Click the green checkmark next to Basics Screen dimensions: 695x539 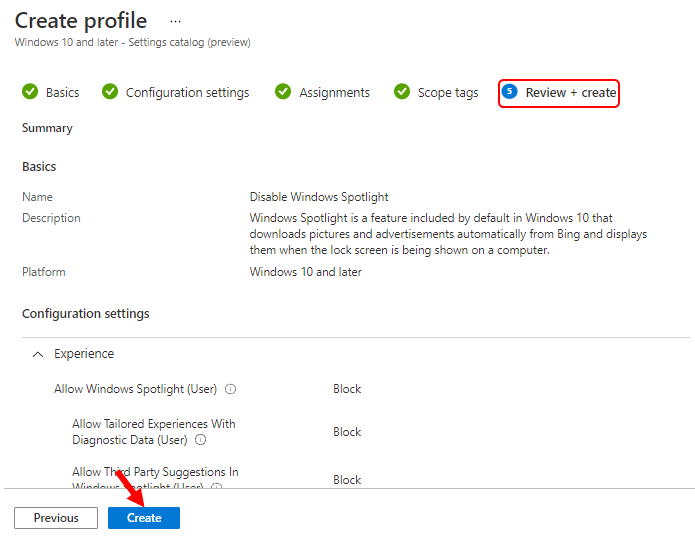(30, 92)
